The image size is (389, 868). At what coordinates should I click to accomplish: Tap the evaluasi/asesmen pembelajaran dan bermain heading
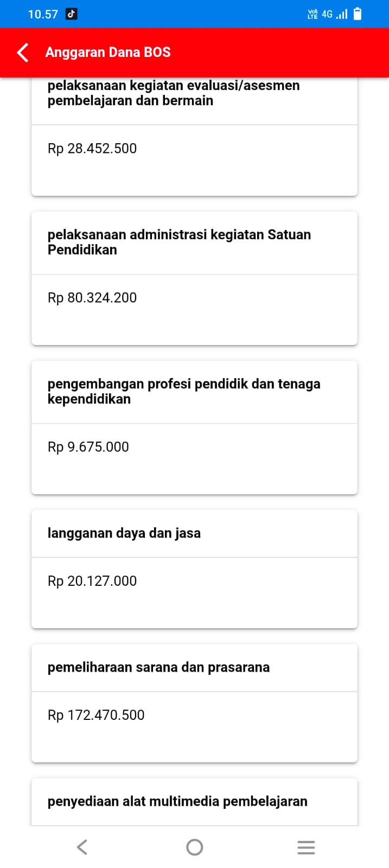tap(174, 93)
